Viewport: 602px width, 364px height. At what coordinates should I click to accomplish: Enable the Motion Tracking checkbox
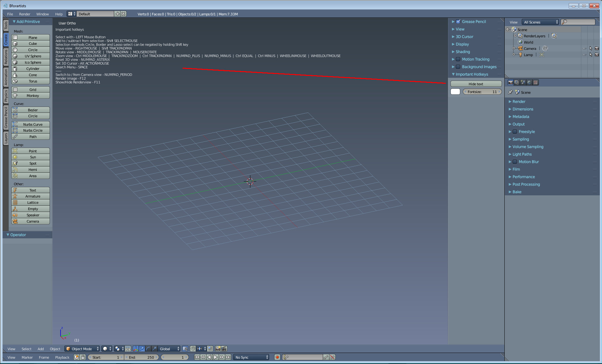point(458,59)
